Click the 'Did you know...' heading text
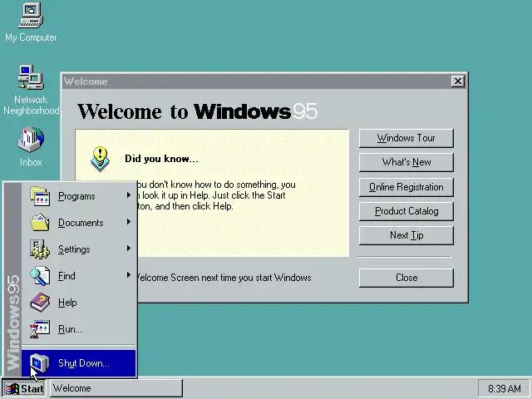Image resolution: width=532 pixels, height=399 pixels. click(x=161, y=159)
